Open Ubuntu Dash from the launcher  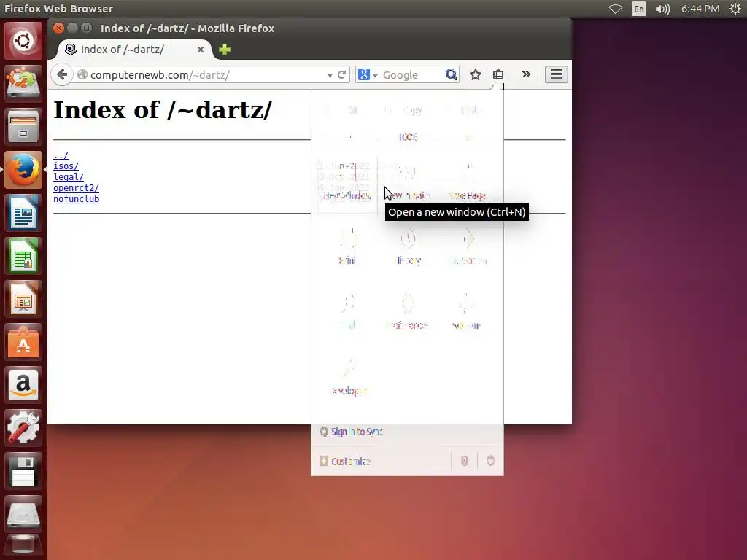click(x=23, y=41)
